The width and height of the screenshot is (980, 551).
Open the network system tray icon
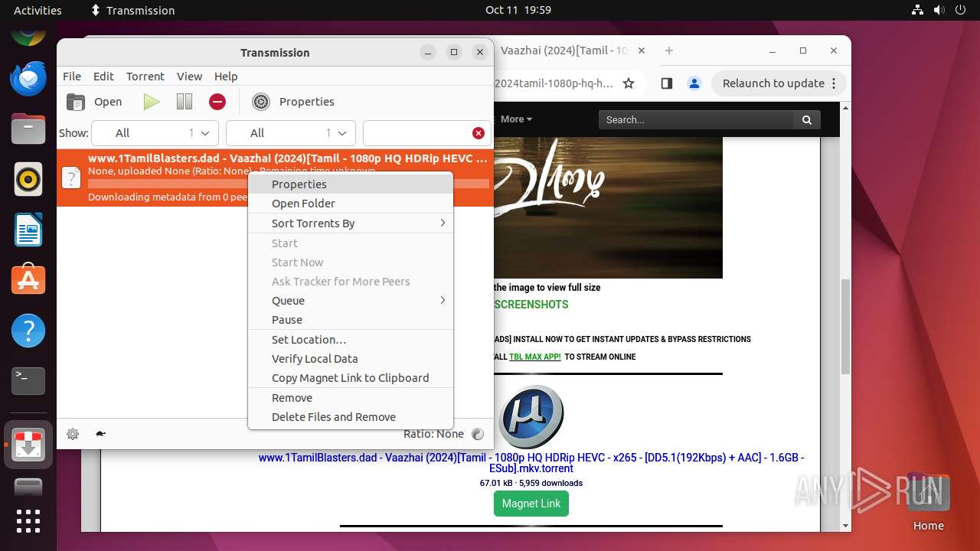click(918, 10)
